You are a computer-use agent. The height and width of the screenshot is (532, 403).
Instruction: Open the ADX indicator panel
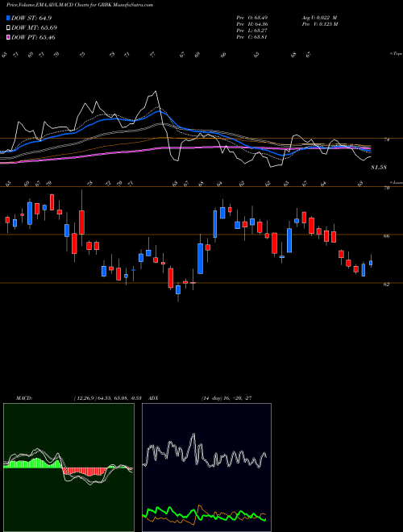(206, 468)
